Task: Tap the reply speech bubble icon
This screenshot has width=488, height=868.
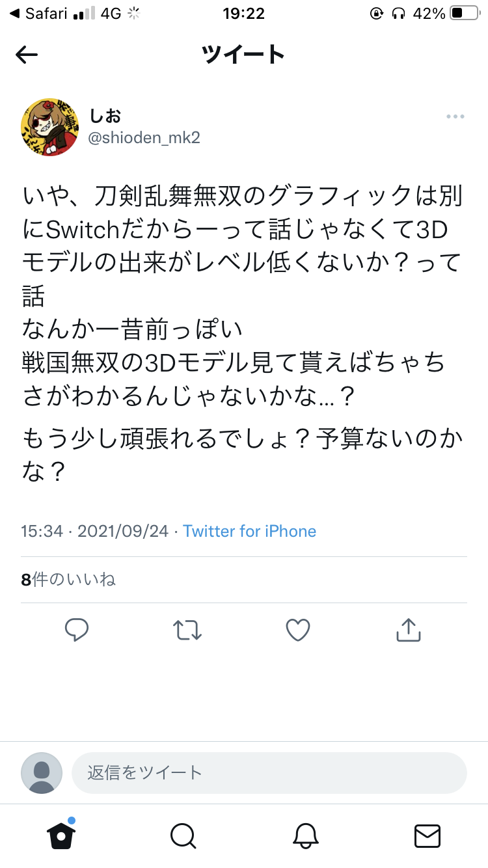Action: click(x=77, y=630)
